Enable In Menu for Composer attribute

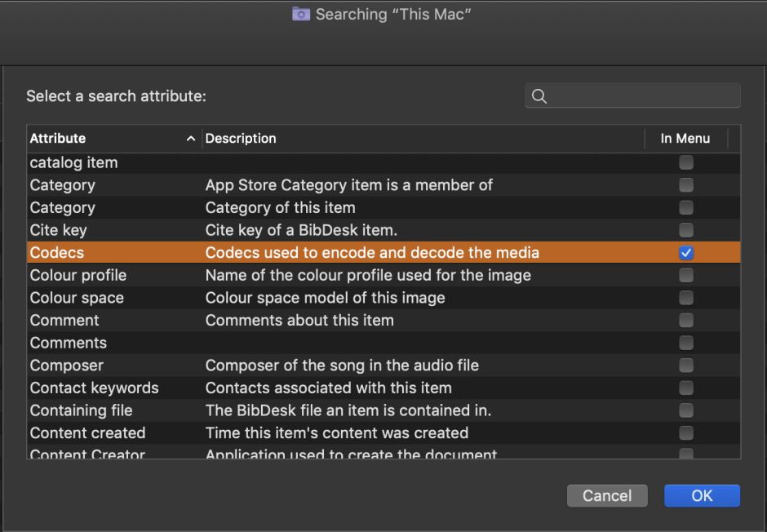[x=685, y=365]
